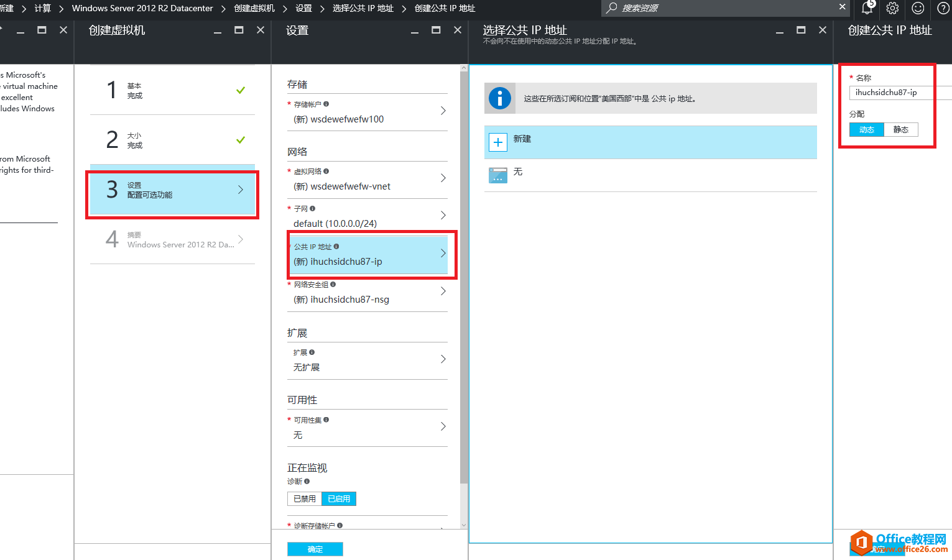Open step 1 基本 完成
Screen dimensions: 952x560
tap(172, 90)
